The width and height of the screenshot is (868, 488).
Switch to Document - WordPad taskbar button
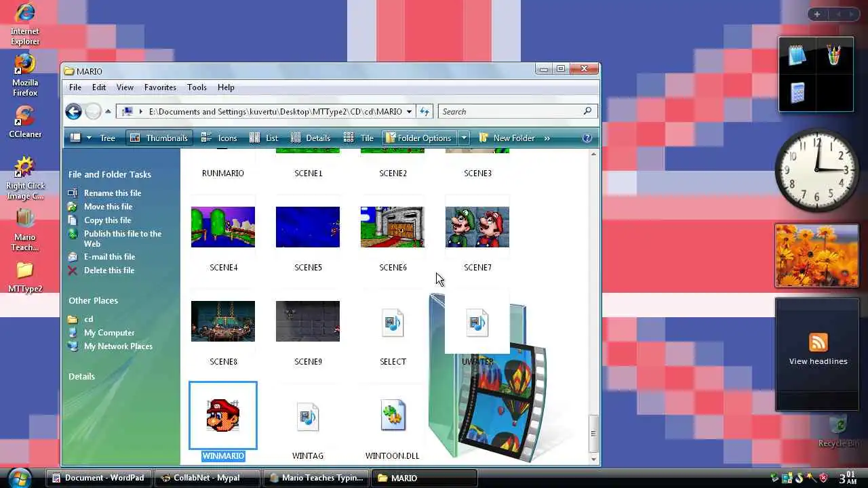tap(98, 478)
